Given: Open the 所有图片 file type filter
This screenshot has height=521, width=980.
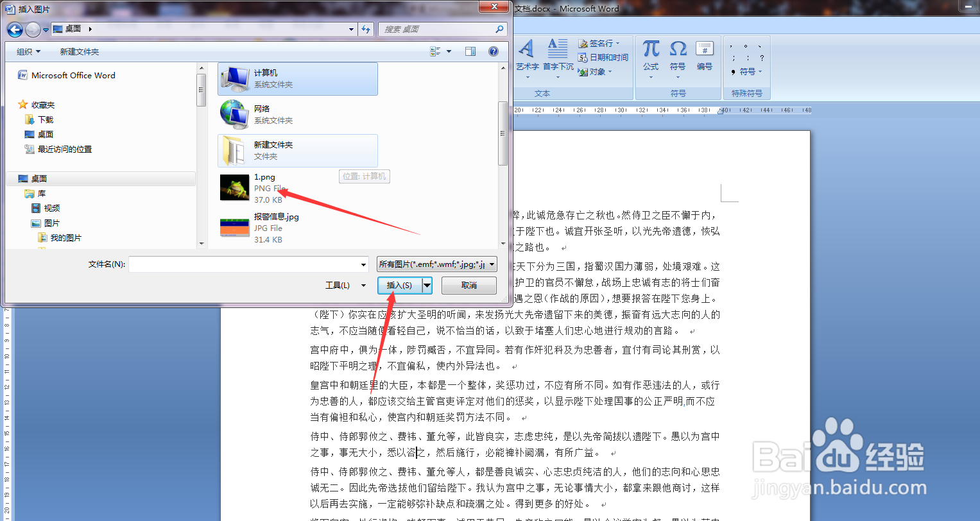Looking at the screenshot, I should [x=437, y=264].
